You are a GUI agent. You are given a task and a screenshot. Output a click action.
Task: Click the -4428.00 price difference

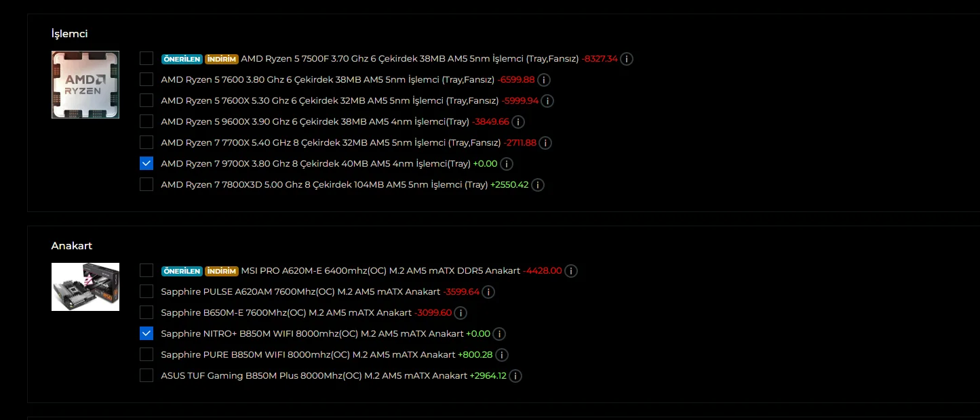tap(543, 271)
